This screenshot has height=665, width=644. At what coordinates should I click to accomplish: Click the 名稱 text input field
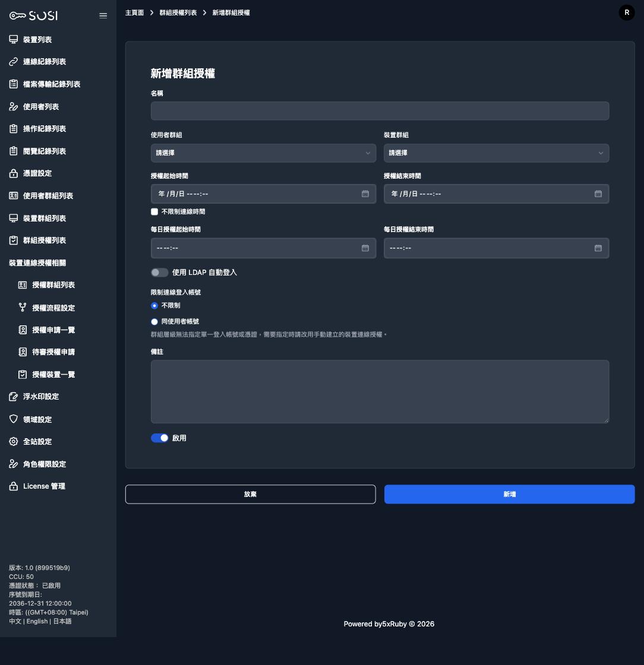380,110
